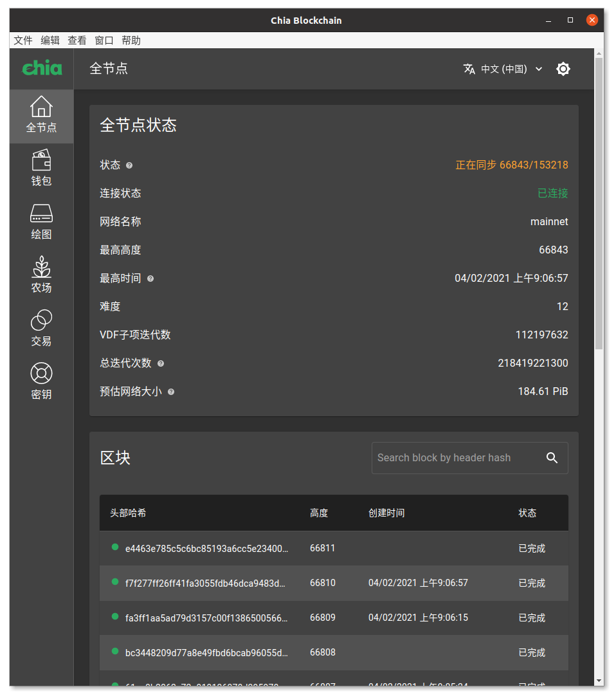Click help icon next to 状态
This screenshot has height=698, width=616.
[129, 165]
